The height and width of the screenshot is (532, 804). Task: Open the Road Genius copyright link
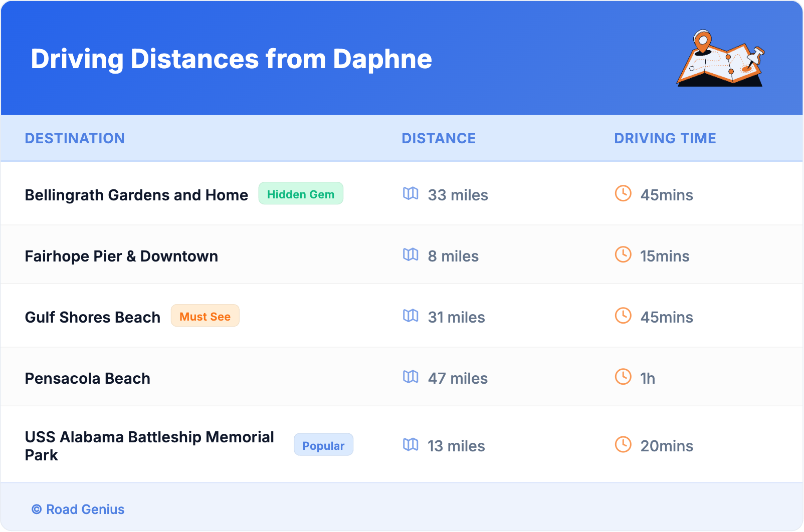78,509
